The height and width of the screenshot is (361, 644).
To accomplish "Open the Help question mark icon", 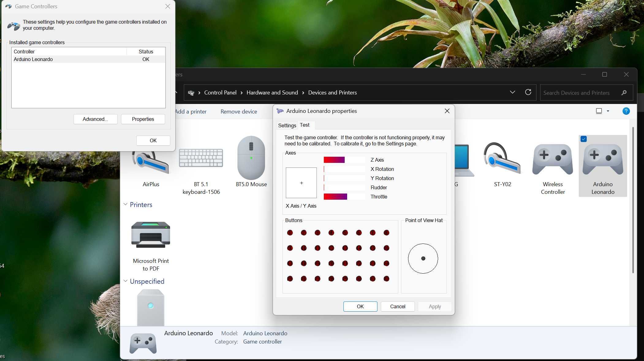I will pyautogui.click(x=626, y=111).
